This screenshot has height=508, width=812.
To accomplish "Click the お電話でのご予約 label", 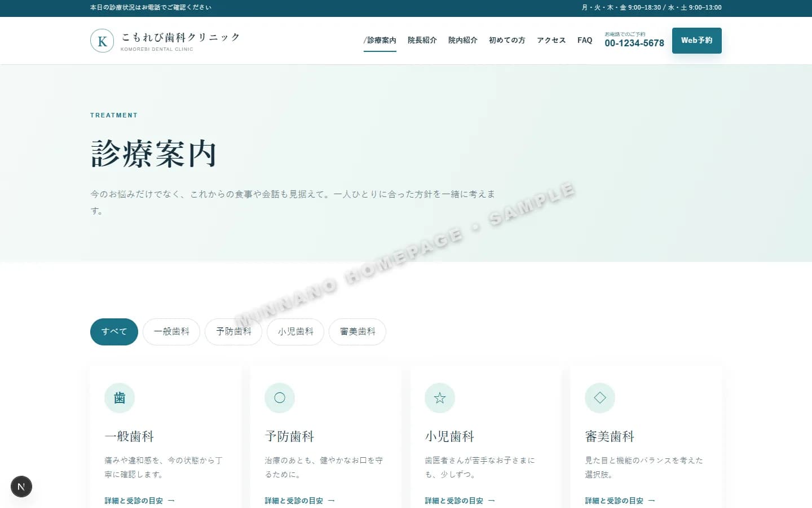I will point(625,34).
